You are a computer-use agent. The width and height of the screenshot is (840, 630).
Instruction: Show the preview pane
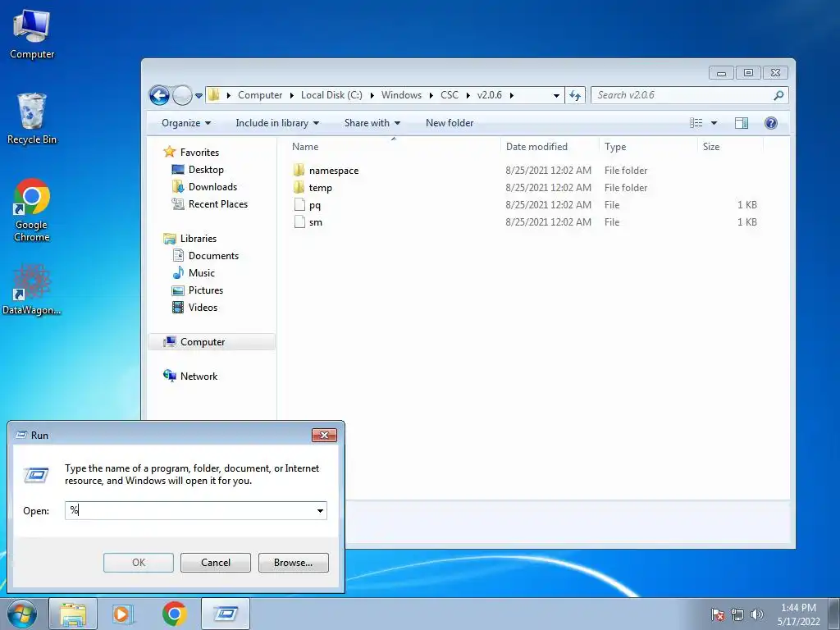[x=742, y=123]
